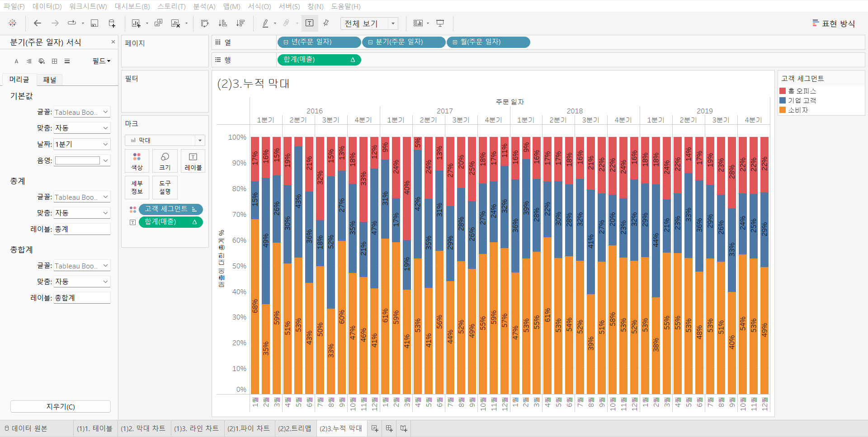Click the 총계 레이블 input field

click(x=82, y=229)
